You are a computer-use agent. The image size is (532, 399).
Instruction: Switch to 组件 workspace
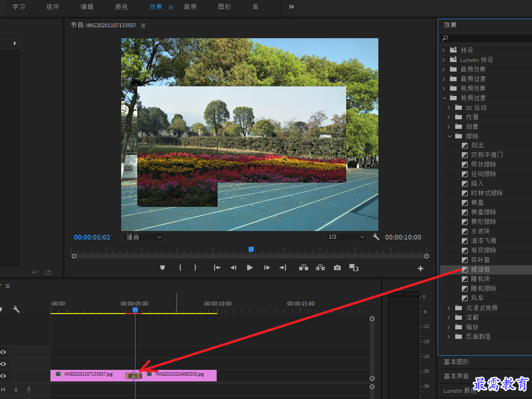tap(52, 7)
